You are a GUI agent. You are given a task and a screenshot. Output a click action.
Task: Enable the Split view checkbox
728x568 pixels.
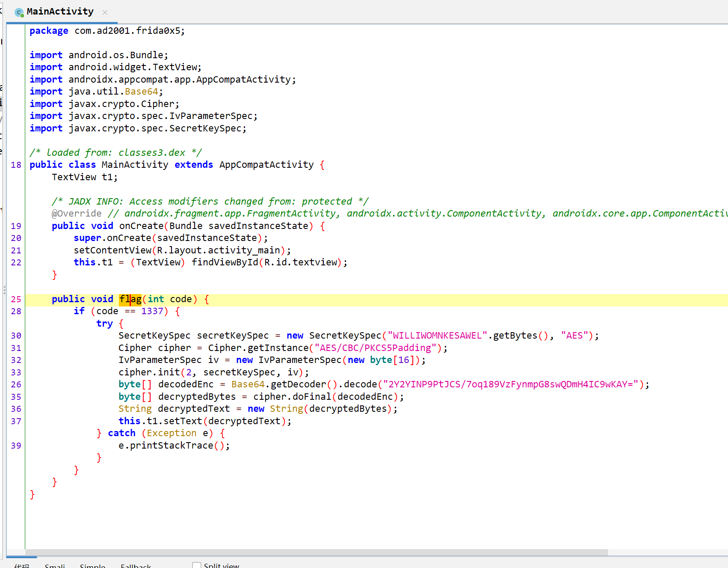coord(197,565)
